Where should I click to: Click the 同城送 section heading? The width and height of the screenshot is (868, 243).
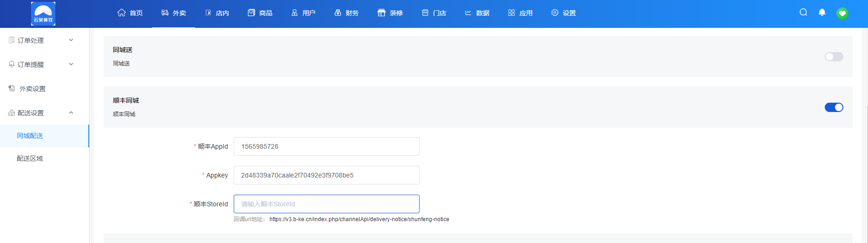point(123,50)
